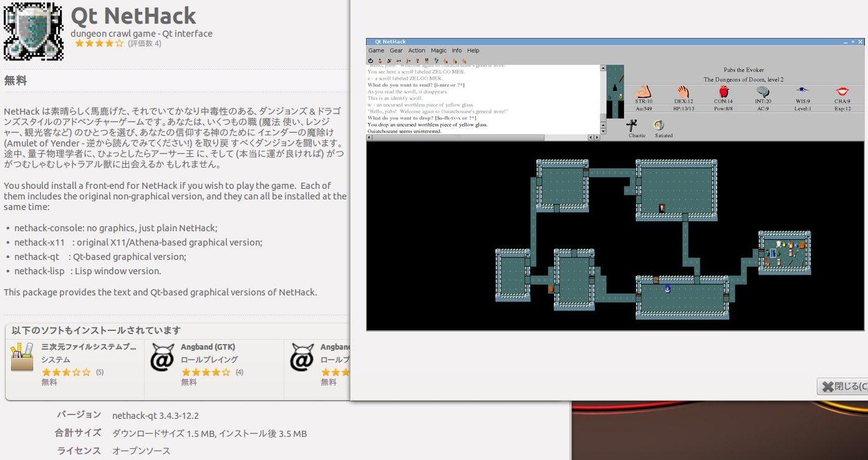The image size is (868, 460).
Task: Click the 'Au:549' gold value
Action: point(644,108)
